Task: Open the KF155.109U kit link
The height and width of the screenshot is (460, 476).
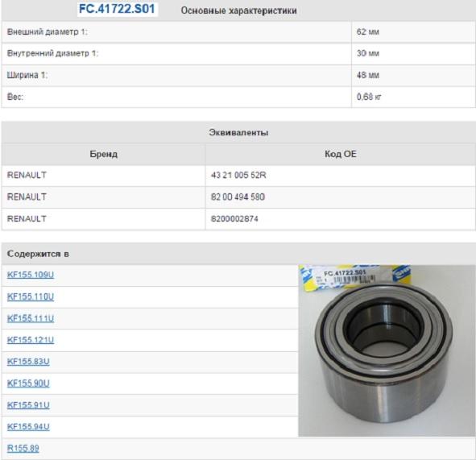Action: 31,275
